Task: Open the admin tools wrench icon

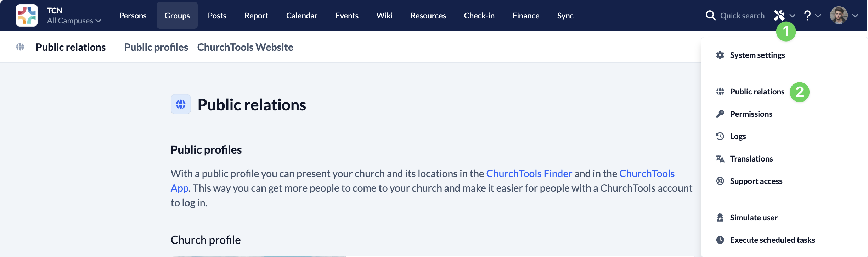Action: [x=779, y=15]
